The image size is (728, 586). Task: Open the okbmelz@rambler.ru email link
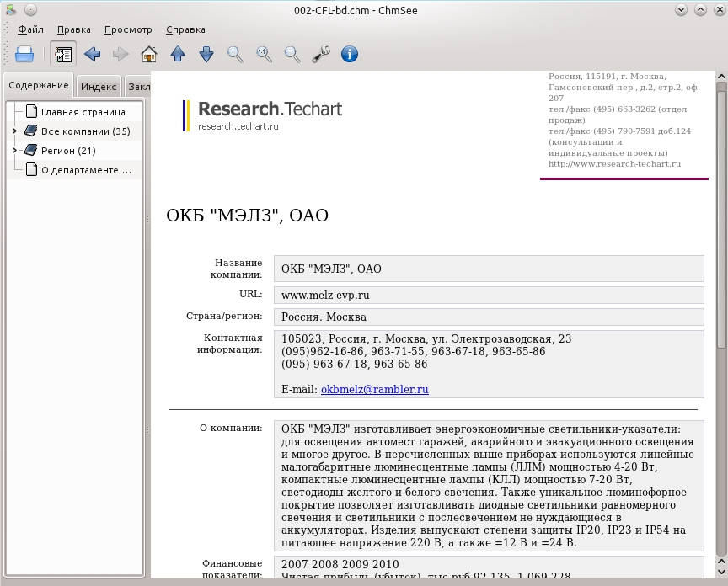[375, 389]
